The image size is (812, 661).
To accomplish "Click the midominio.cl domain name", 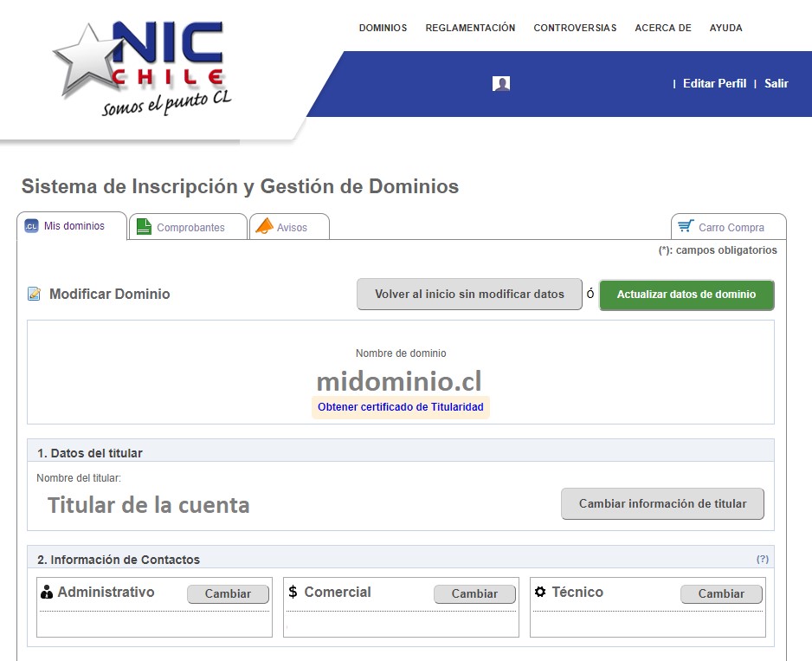I will pyautogui.click(x=399, y=381).
